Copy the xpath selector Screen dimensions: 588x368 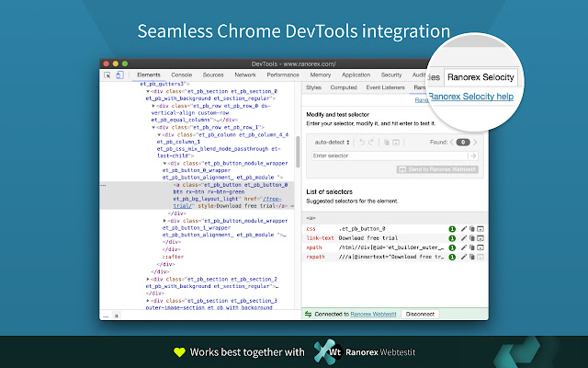click(472, 247)
